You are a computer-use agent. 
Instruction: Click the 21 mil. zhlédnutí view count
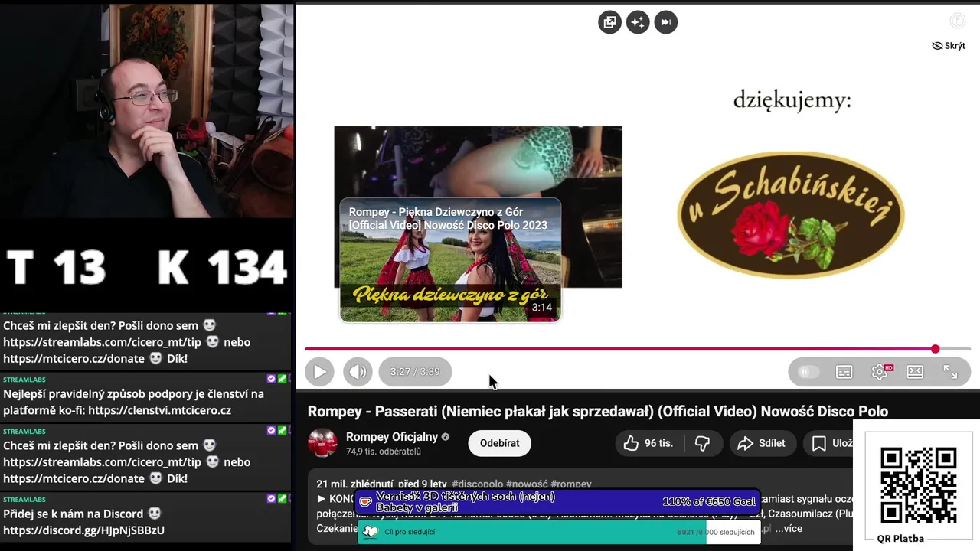[354, 484]
